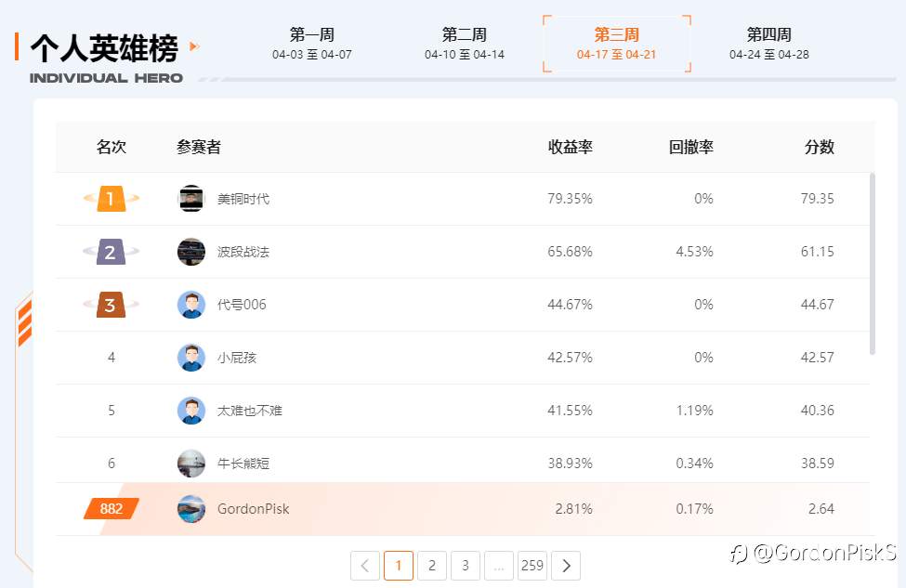Switch to the 第二周 tab
This screenshot has width=906, height=588.
pos(464,44)
